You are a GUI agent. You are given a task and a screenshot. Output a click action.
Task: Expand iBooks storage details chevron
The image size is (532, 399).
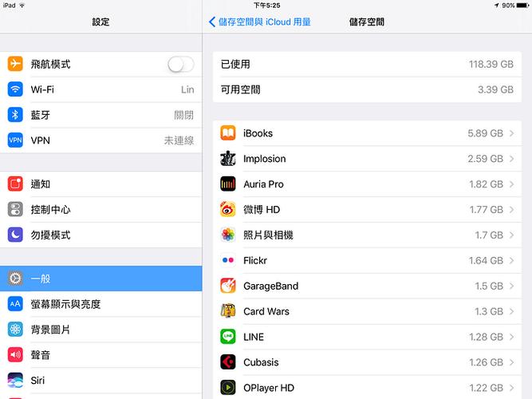[x=511, y=133]
